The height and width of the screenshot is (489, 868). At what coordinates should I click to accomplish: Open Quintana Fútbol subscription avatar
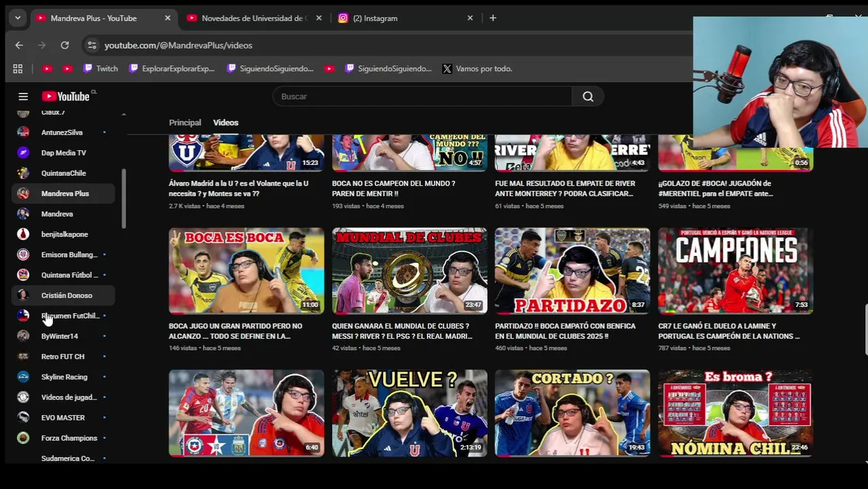pyautogui.click(x=23, y=275)
